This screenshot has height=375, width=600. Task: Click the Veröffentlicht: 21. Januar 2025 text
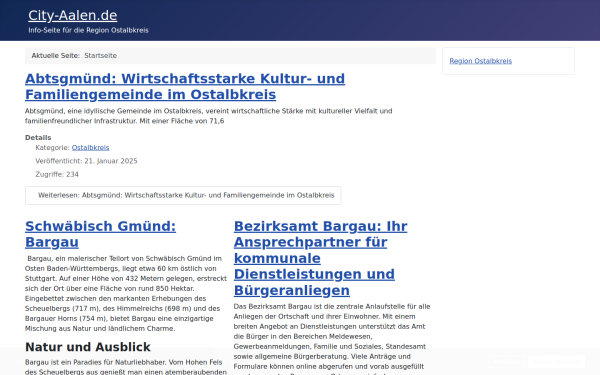[86, 161]
